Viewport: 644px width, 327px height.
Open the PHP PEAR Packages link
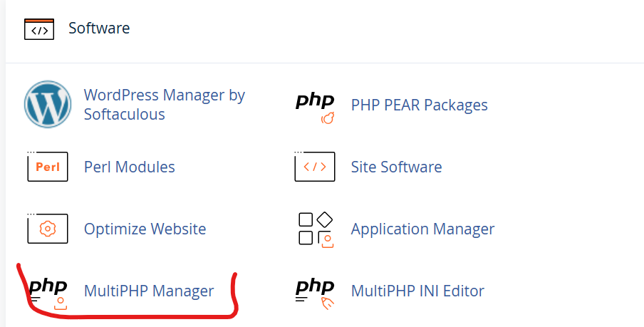click(x=419, y=105)
